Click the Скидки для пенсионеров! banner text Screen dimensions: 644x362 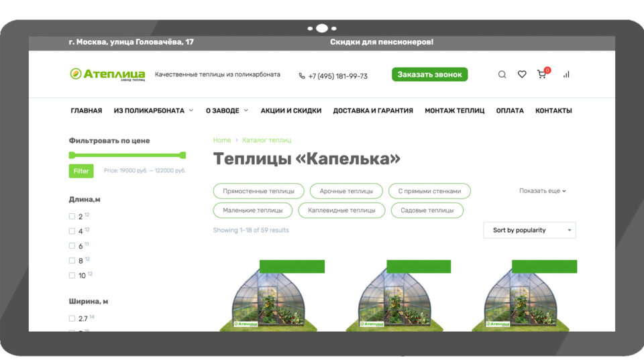pyautogui.click(x=382, y=42)
